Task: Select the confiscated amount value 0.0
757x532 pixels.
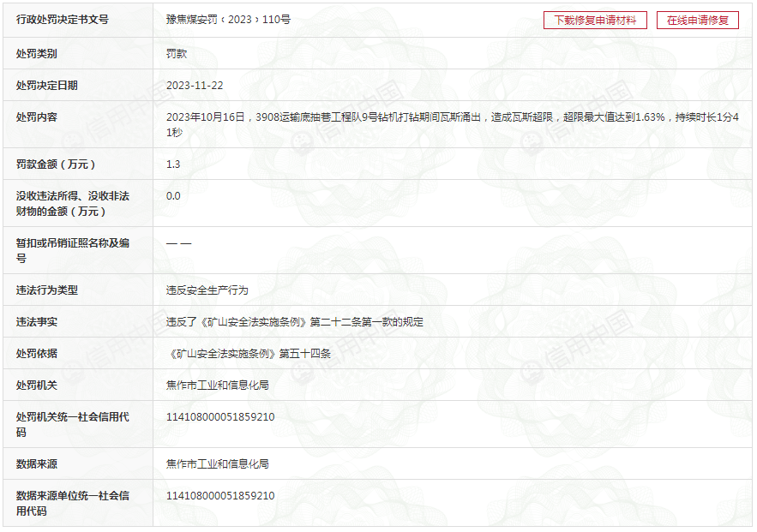Action: (173, 195)
